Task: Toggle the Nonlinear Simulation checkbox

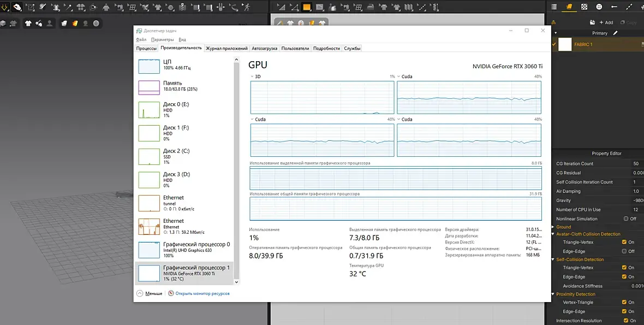Action: (x=625, y=218)
